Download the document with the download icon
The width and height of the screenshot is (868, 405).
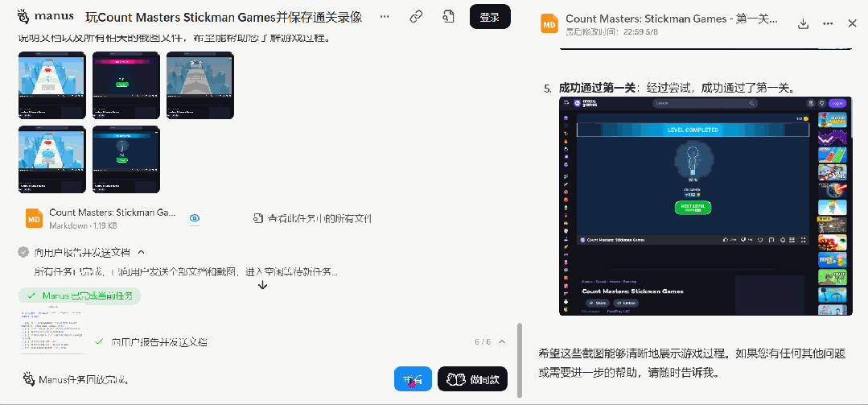803,24
